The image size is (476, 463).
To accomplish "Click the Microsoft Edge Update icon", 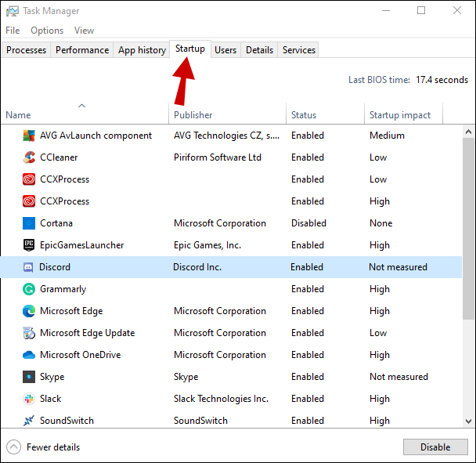I will coord(29,333).
